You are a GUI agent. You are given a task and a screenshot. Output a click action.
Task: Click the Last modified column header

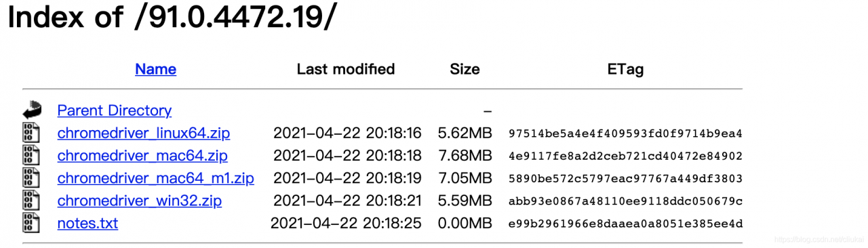pyautogui.click(x=346, y=69)
